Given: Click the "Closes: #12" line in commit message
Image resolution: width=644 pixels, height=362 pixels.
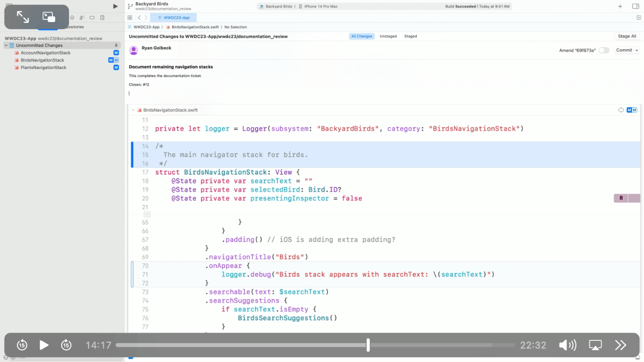Looking at the screenshot, I should pos(139,85).
